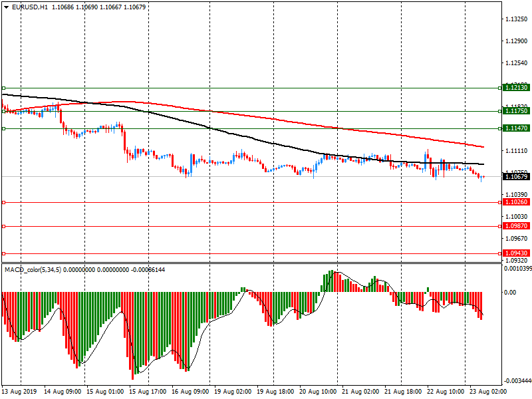Click the black current price tag 1.10679

click(517, 176)
